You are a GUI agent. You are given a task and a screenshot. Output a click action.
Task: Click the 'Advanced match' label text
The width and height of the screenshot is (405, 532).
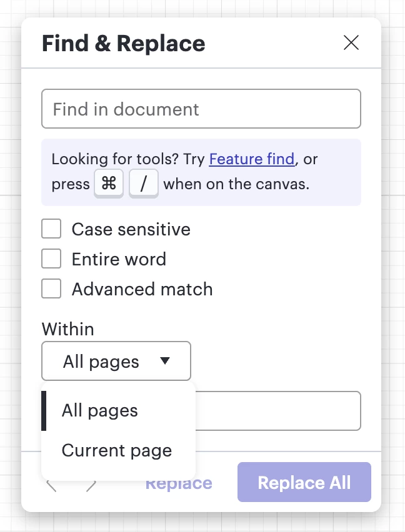pos(142,289)
